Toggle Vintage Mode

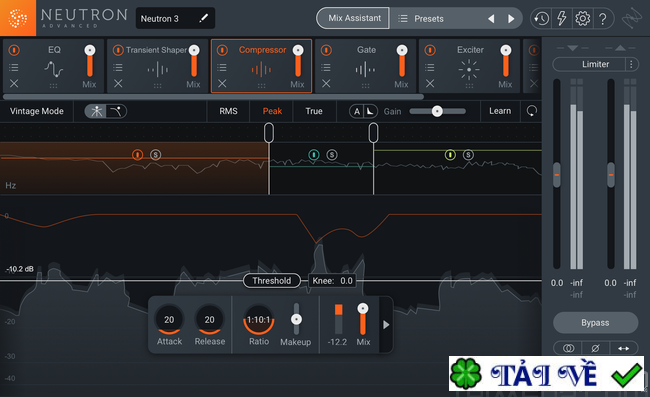pos(37,111)
